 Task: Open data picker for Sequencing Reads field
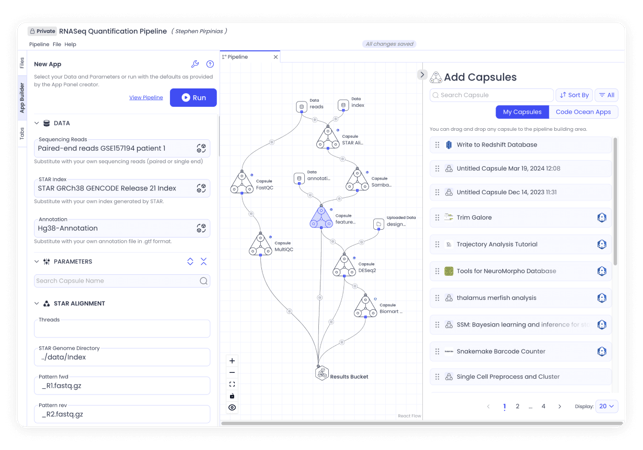[201, 148]
